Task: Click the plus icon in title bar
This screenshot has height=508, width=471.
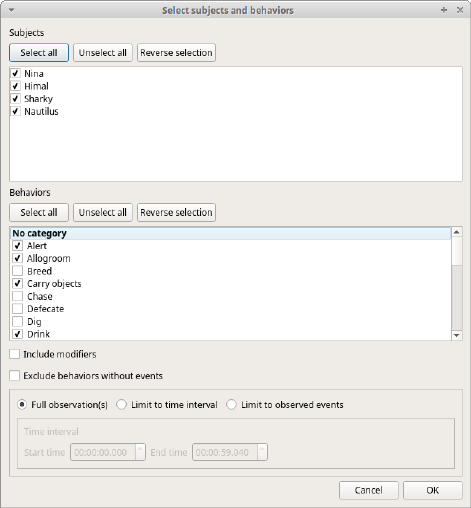Action: [444, 10]
